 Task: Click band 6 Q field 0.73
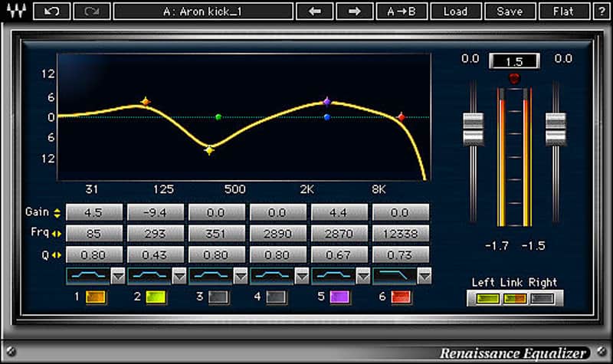click(x=401, y=255)
